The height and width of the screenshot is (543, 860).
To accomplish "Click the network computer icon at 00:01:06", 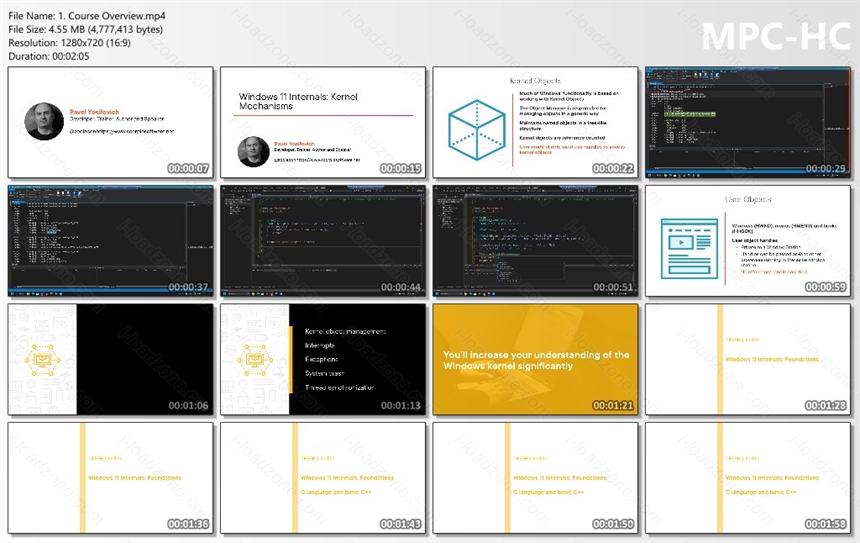I will pos(42,360).
